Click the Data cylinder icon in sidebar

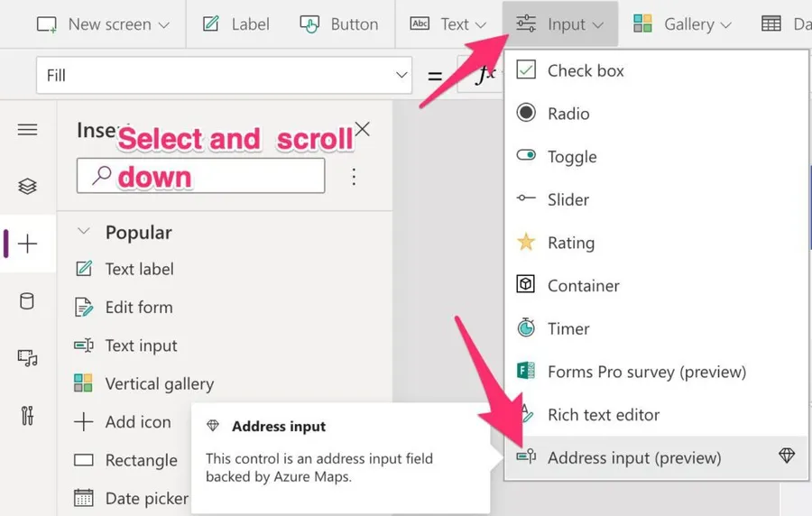(x=27, y=301)
